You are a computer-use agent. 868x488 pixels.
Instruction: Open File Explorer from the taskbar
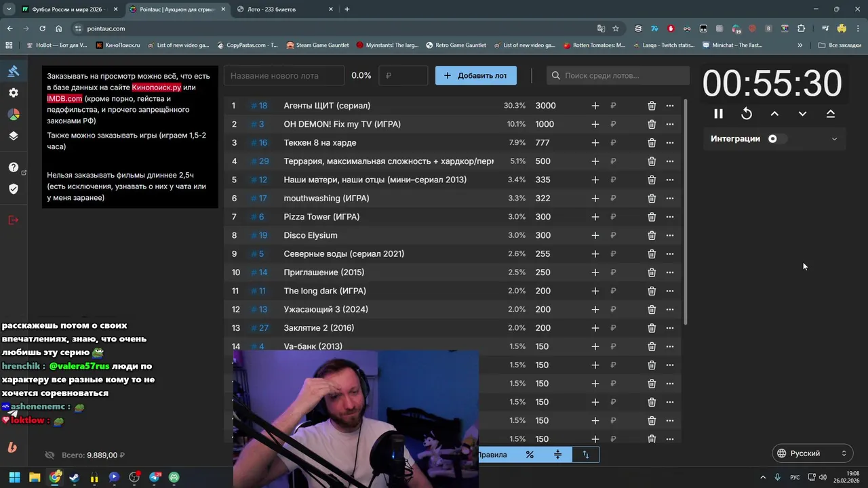pos(34,477)
